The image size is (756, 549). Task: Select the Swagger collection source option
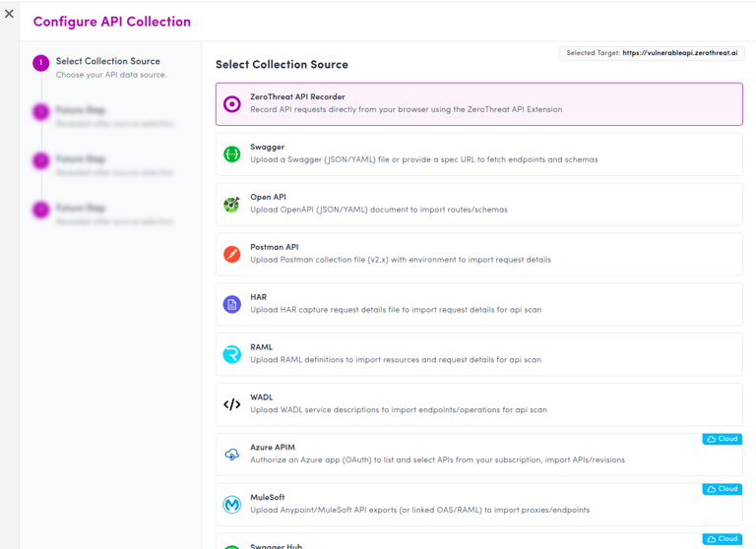[x=478, y=154]
